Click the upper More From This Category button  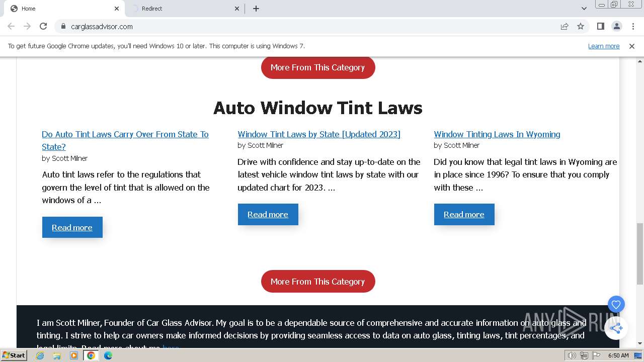click(318, 67)
